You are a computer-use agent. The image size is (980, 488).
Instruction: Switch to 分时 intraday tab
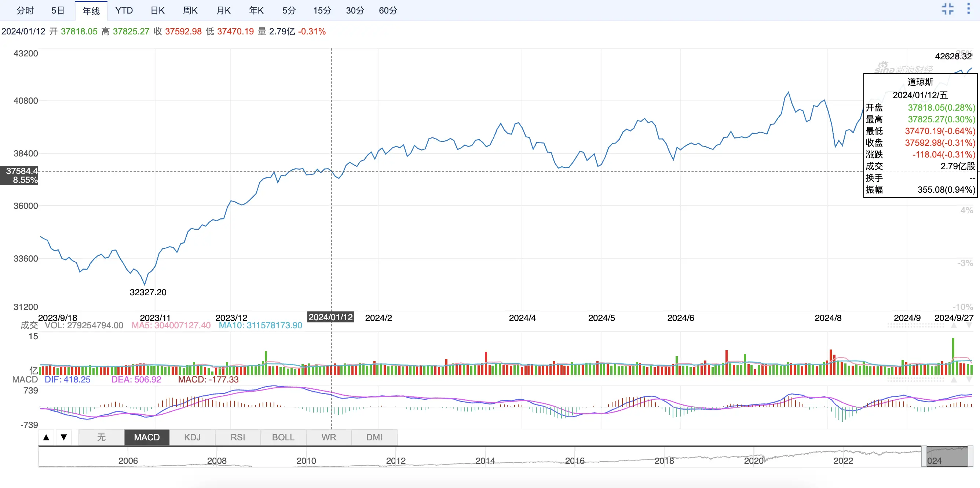(x=25, y=11)
